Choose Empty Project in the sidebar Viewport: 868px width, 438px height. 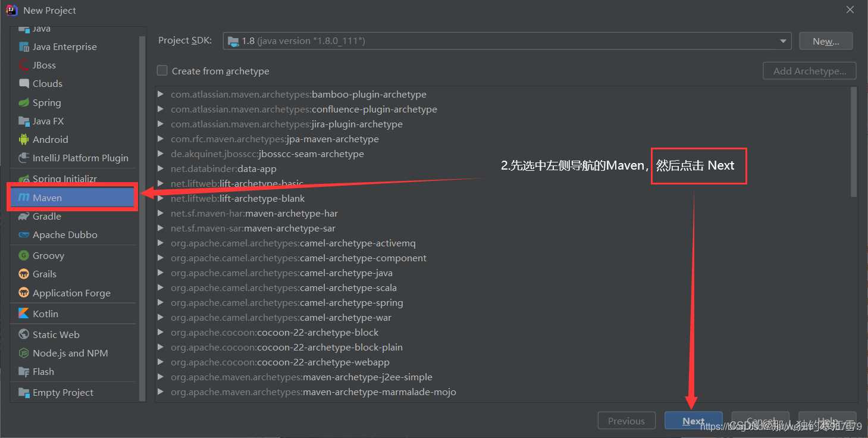62,392
